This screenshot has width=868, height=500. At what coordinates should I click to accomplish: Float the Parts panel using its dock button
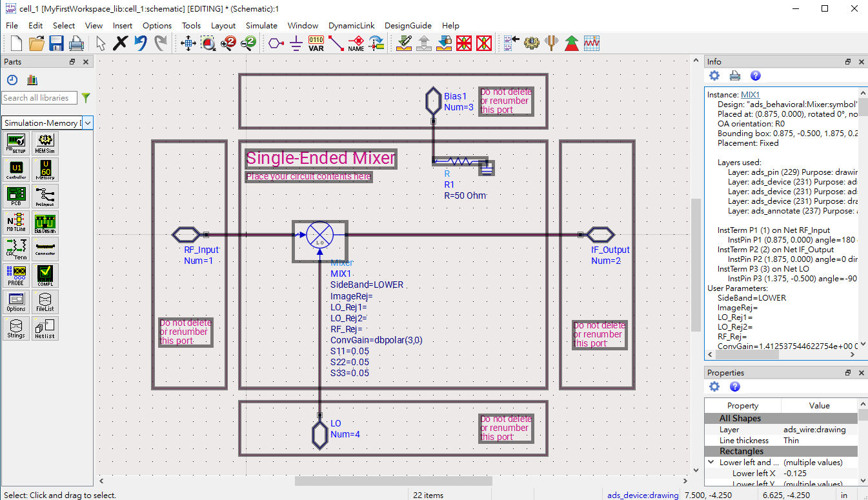coord(72,62)
